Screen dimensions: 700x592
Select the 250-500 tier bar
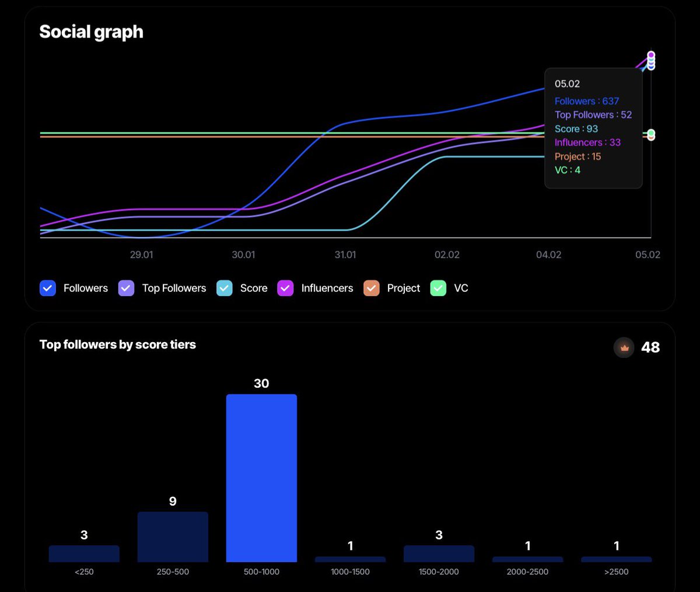(173, 537)
